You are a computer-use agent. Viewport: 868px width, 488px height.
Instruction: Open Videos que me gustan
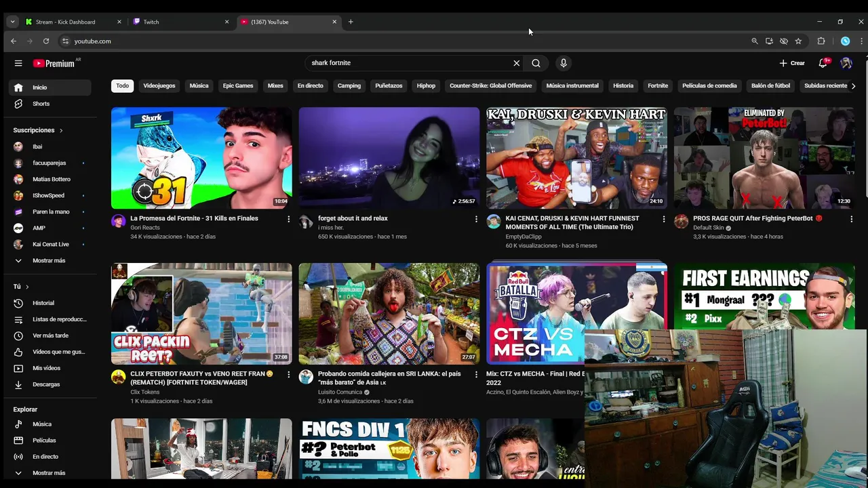click(50, 352)
